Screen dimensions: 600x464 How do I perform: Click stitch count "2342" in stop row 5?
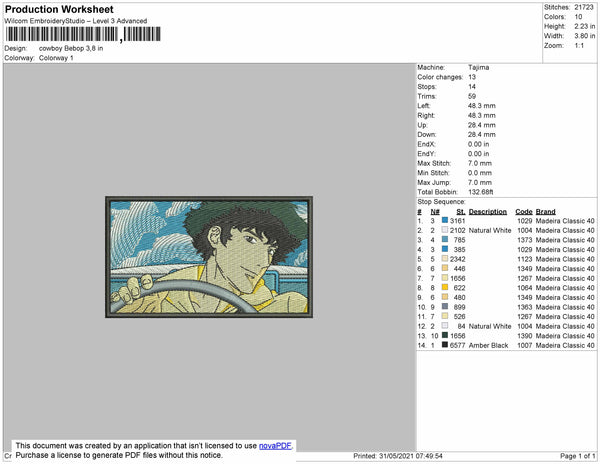(458, 259)
